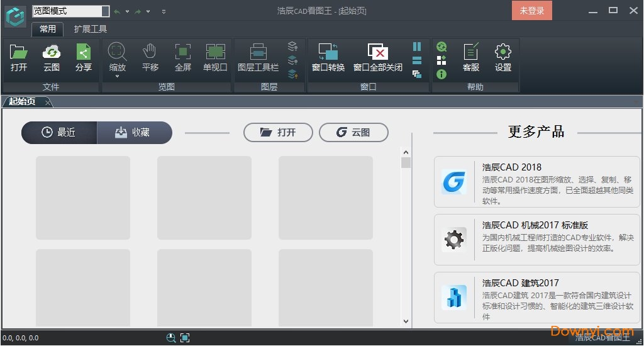The width and height of the screenshot is (644, 346).
Task: Switch to the 收藏 (Favorites) toggle
Action: coord(134,133)
